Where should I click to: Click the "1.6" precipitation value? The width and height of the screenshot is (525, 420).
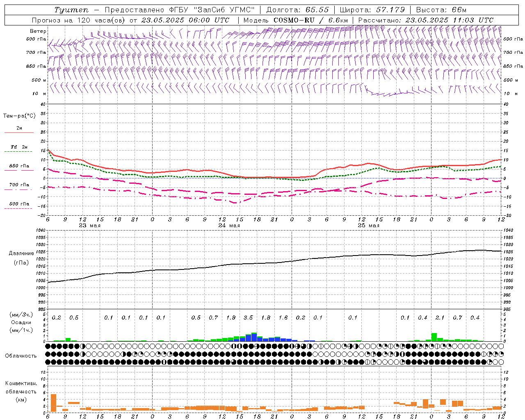point(283,318)
